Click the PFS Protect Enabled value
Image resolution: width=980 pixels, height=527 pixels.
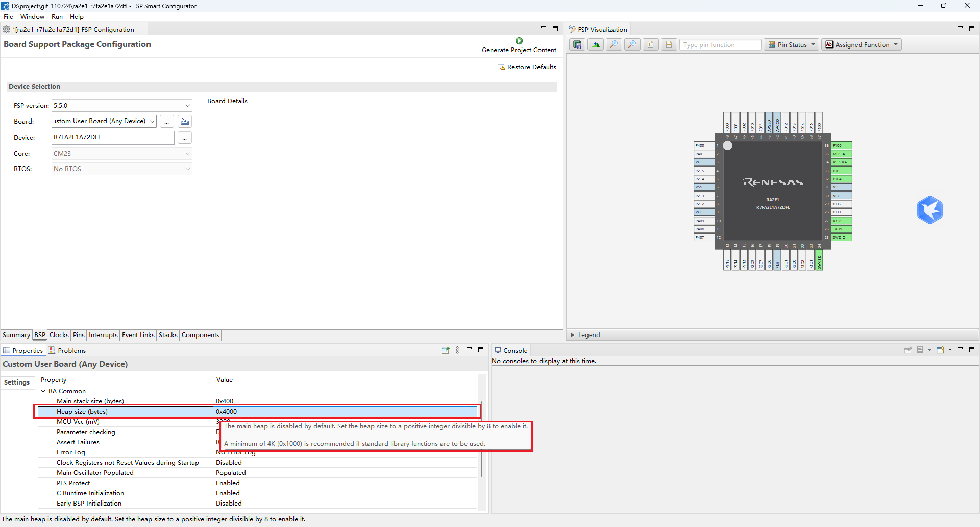coord(228,483)
